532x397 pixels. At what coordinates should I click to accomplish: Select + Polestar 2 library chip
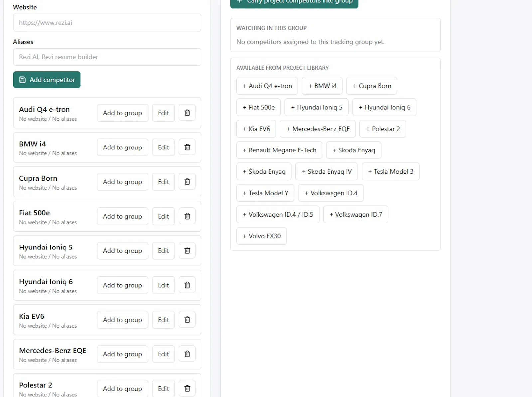pos(383,129)
